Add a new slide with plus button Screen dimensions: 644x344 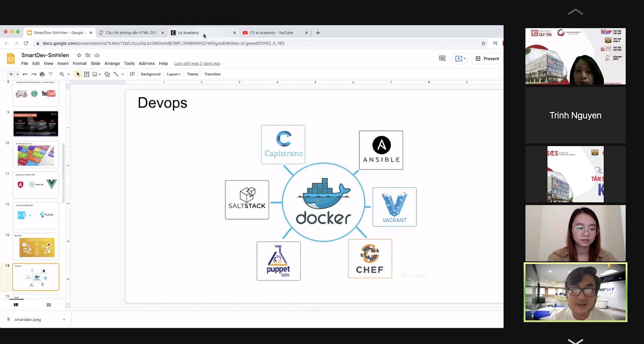pos(11,74)
